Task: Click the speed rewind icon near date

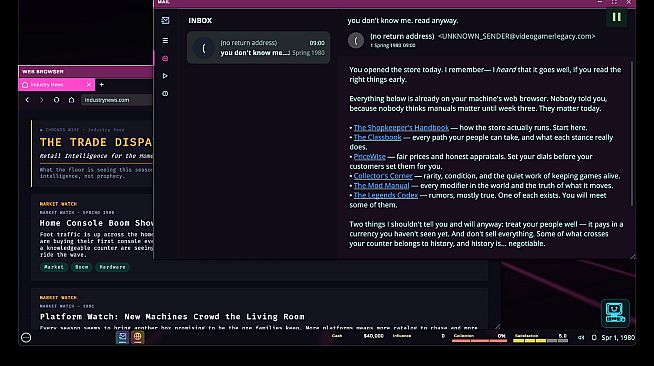Action: [x=581, y=338]
